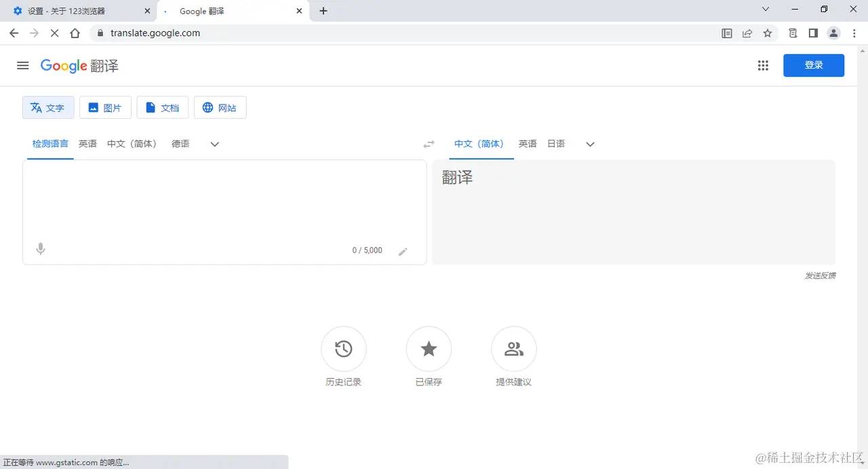The image size is (868, 469).
Task: Open handwriting input with the pencil icon
Action: [403, 250]
